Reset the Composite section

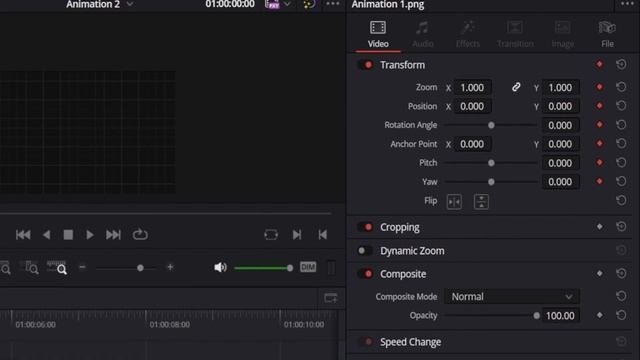(x=621, y=273)
